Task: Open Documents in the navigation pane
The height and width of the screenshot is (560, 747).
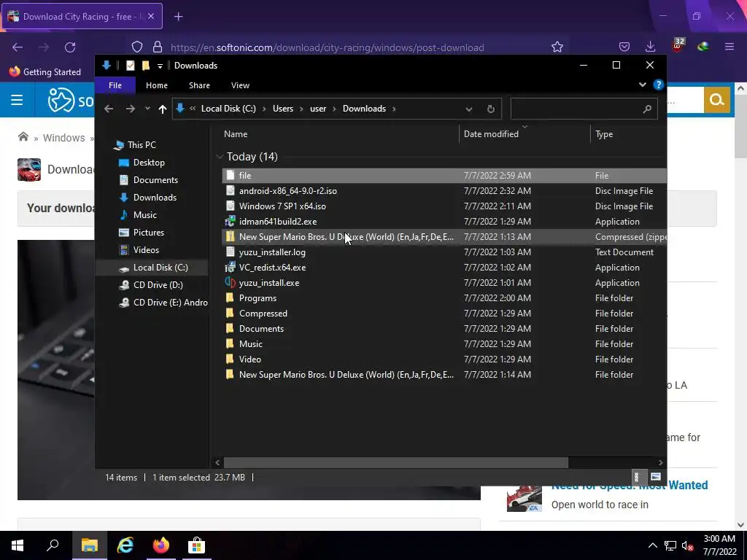Action: (155, 180)
